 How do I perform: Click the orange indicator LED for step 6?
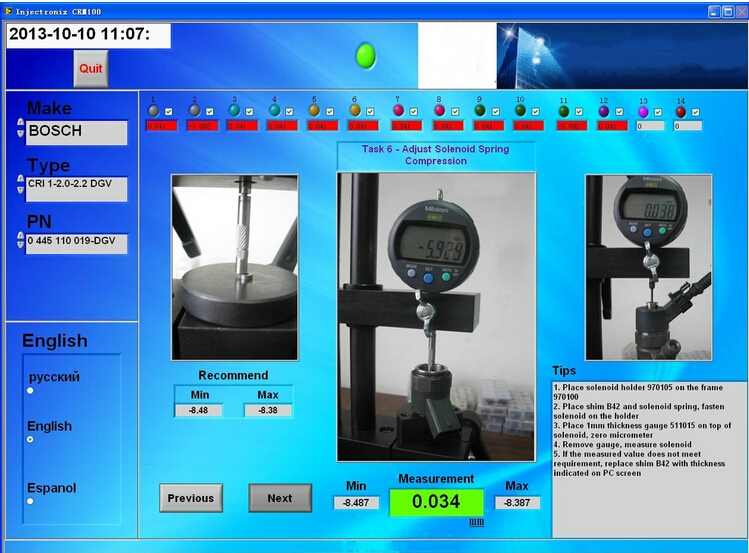(x=354, y=111)
